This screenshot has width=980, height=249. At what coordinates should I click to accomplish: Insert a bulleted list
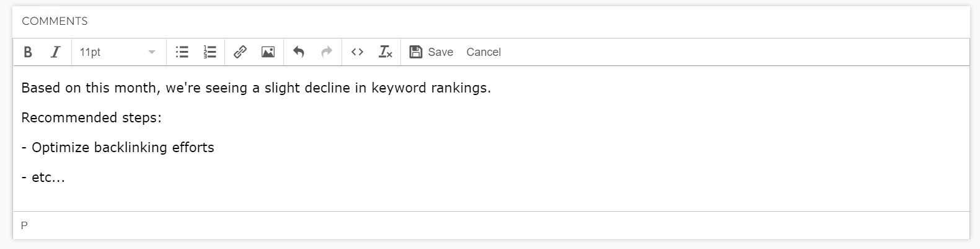182,52
